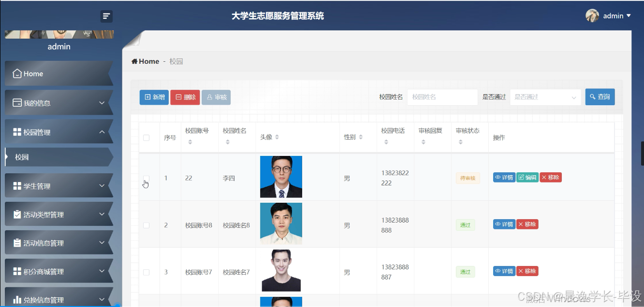Screen dimensions: 644x307
Task: Click the red 删除 button
Action: pyautogui.click(x=185, y=97)
